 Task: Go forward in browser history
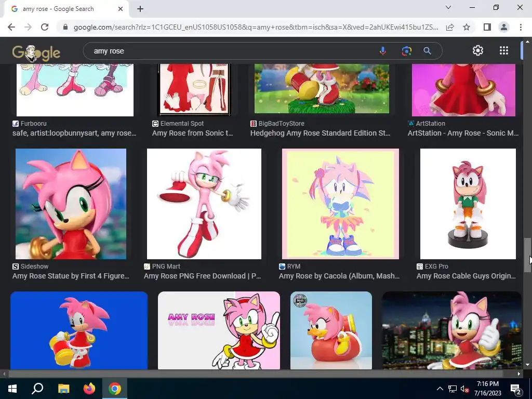coord(28,27)
